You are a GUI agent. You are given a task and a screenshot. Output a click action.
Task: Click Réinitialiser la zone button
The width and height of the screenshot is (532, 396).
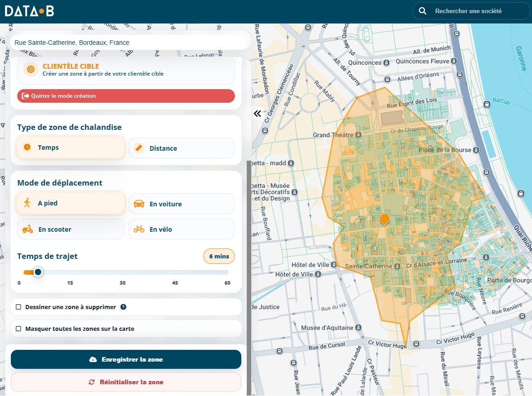(x=126, y=382)
